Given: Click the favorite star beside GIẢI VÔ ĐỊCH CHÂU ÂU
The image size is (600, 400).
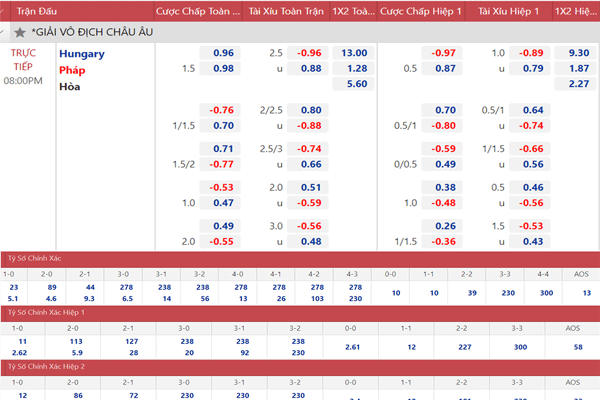Looking at the screenshot, I should [19, 32].
